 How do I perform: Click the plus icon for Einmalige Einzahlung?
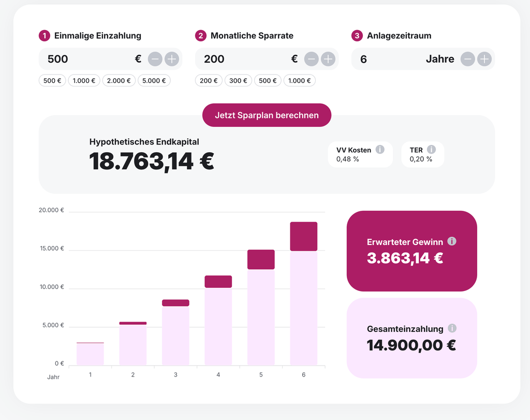click(171, 59)
